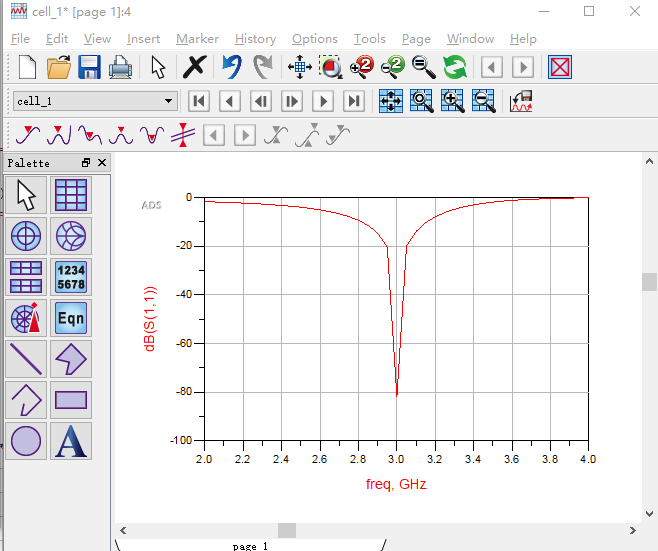Insert an equation with Eqn tool
This screenshot has height=551, width=658.
click(71, 318)
